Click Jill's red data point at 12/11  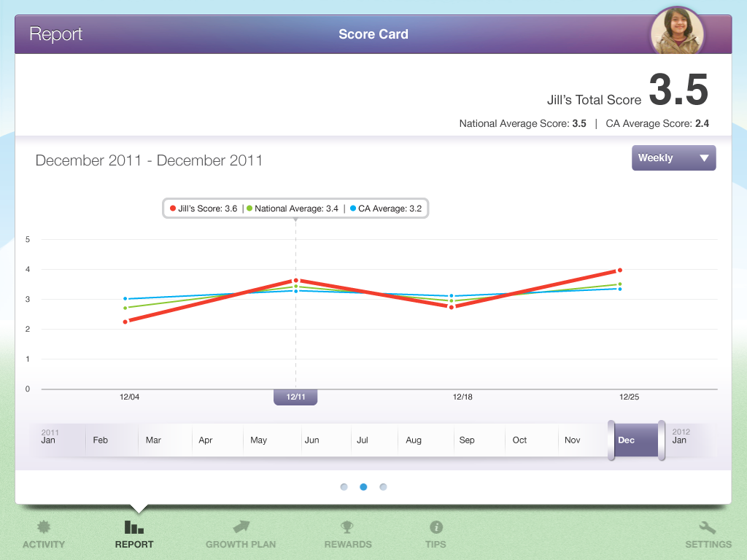(x=296, y=281)
